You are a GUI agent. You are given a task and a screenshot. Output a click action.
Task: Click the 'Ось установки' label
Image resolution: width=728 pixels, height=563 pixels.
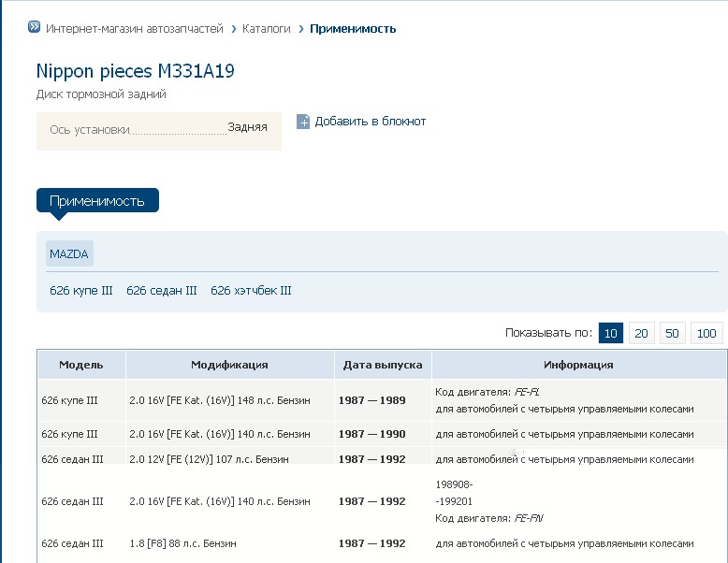pyautogui.click(x=90, y=129)
